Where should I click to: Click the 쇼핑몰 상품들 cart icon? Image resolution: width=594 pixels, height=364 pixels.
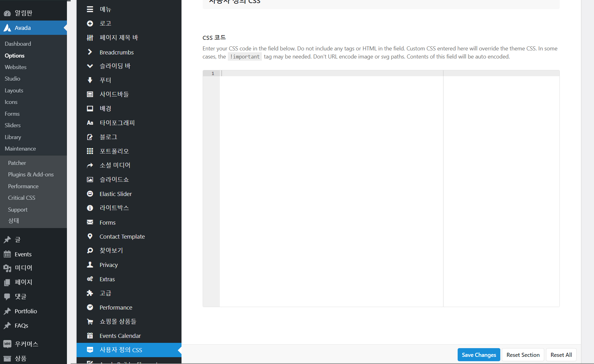tap(90, 321)
